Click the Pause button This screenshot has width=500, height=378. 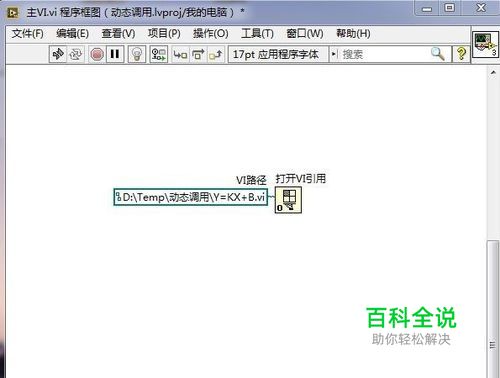tap(115, 54)
